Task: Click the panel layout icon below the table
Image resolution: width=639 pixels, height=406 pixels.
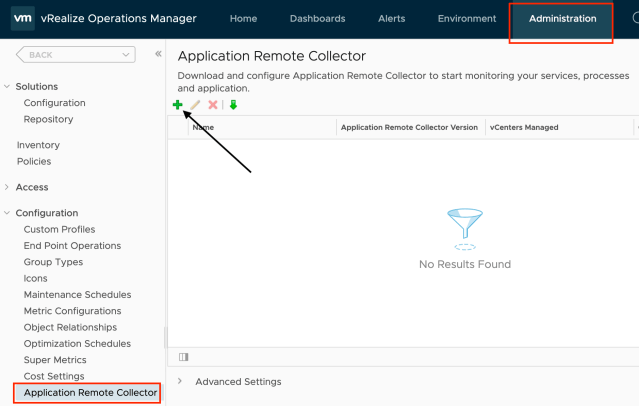Action: click(183, 356)
